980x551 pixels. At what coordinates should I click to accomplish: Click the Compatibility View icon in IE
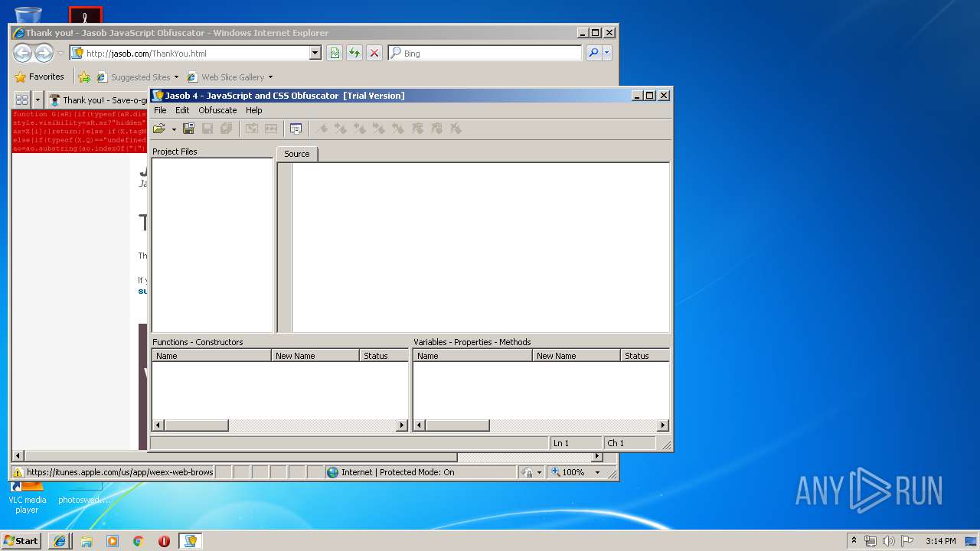point(335,53)
